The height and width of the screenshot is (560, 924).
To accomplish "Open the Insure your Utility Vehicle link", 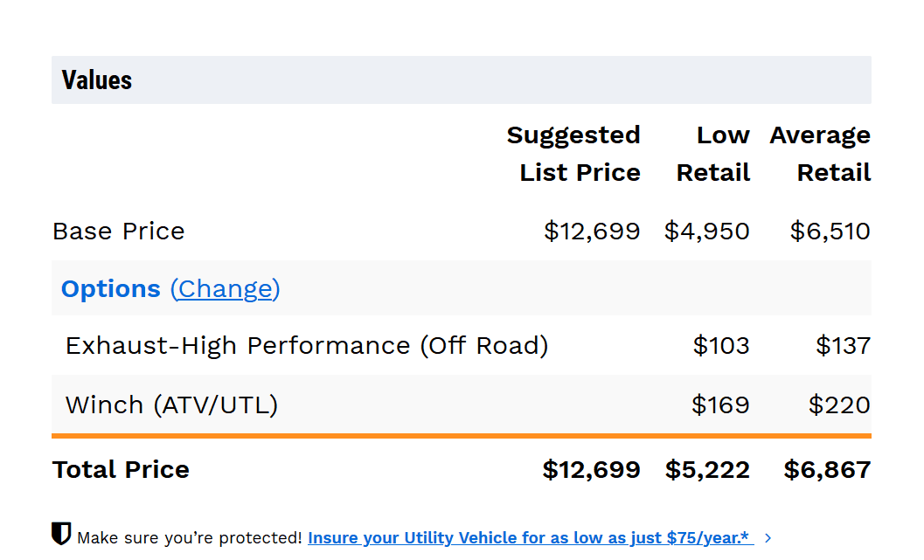I will (528, 538).
